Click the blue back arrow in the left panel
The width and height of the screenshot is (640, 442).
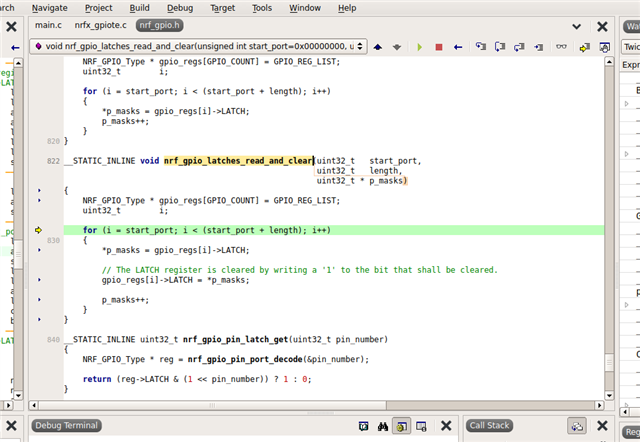pyautogui.click(x=15, y=48)
